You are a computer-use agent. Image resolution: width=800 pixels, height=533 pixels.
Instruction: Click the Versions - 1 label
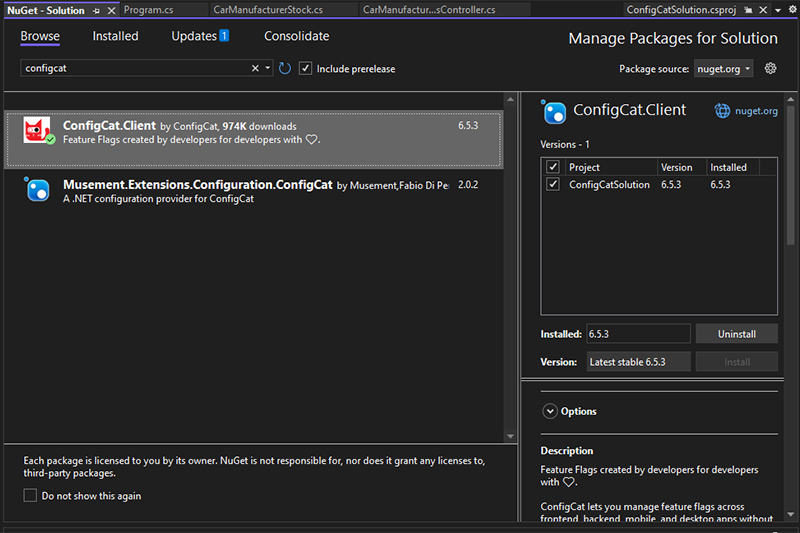click(565, 144)
